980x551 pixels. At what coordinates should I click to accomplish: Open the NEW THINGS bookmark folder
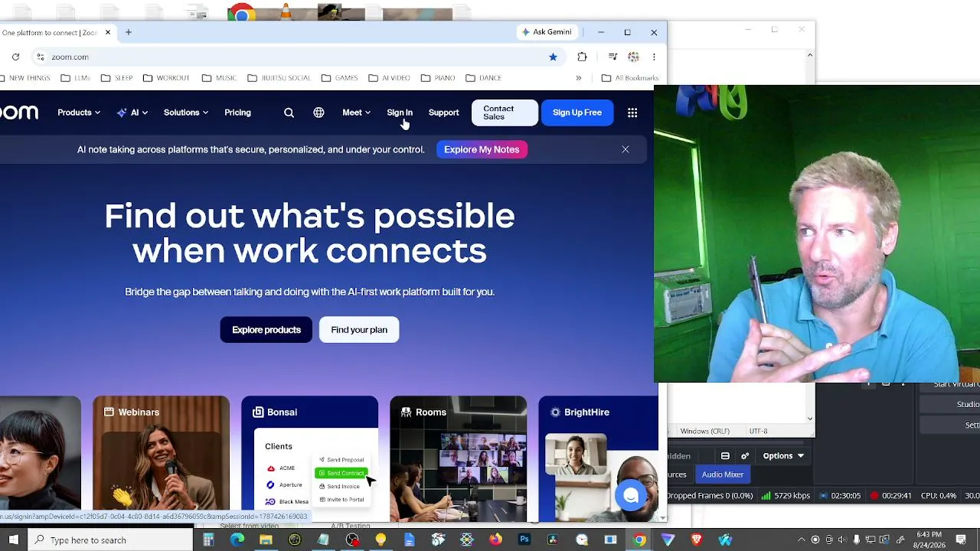click(x=25, y=78)
